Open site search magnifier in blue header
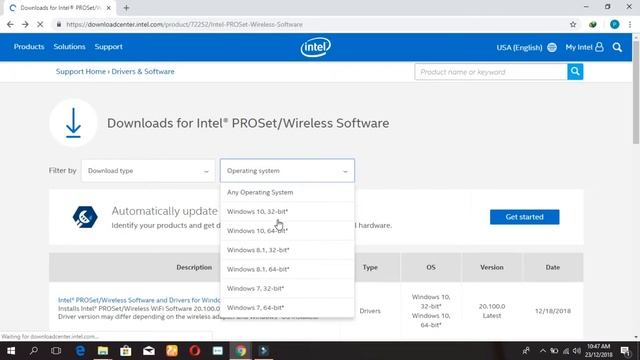The image size is (640, 360). tap(617, 47)
